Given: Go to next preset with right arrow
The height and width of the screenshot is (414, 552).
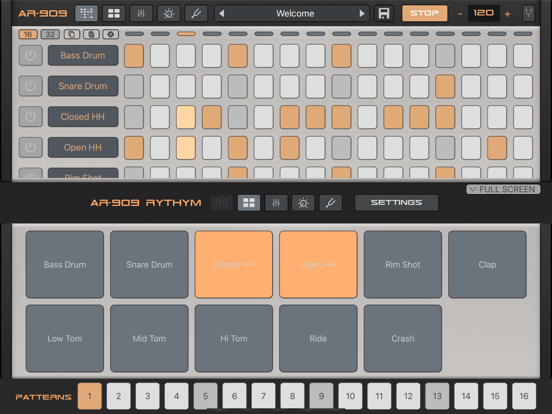Looking at the screenshot, I should tap(362, 13).
